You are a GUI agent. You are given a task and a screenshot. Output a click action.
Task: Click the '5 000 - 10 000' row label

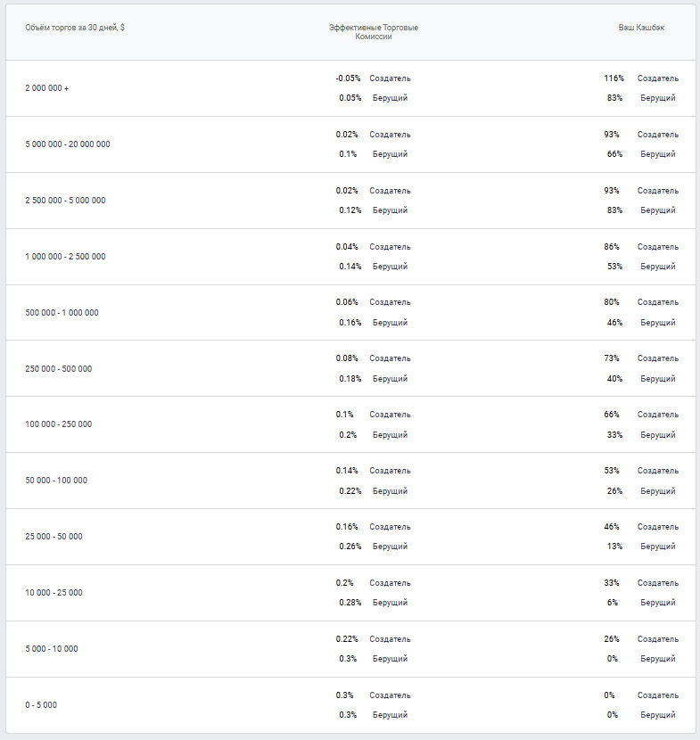(x=52, y=649)
